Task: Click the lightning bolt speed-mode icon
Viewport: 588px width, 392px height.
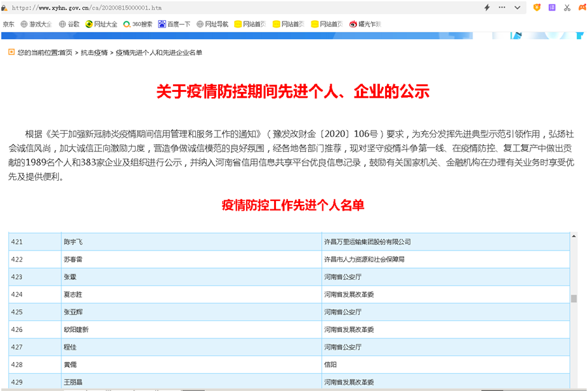Action: tap(487, 7)
